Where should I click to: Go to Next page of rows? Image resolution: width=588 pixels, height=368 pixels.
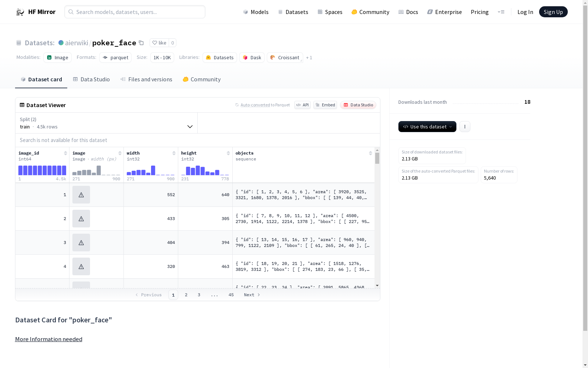point(252,295)
